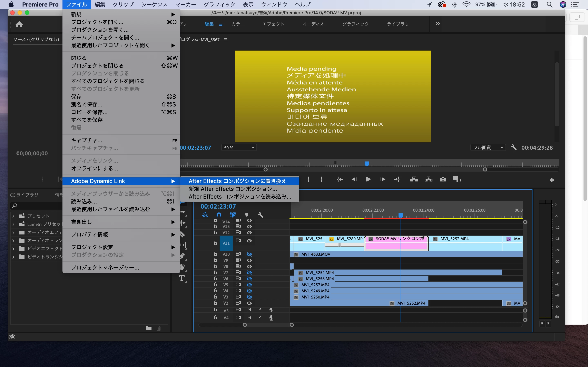Mute the A3 audio track
The height and width of the screenshot is (367, 588).
pos(249,310)
